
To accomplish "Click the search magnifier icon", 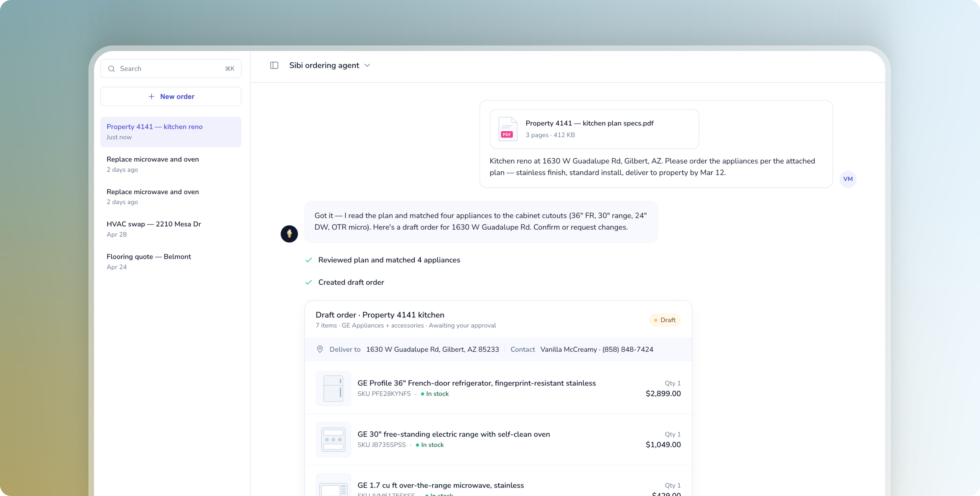I will (x=112, y=69).
